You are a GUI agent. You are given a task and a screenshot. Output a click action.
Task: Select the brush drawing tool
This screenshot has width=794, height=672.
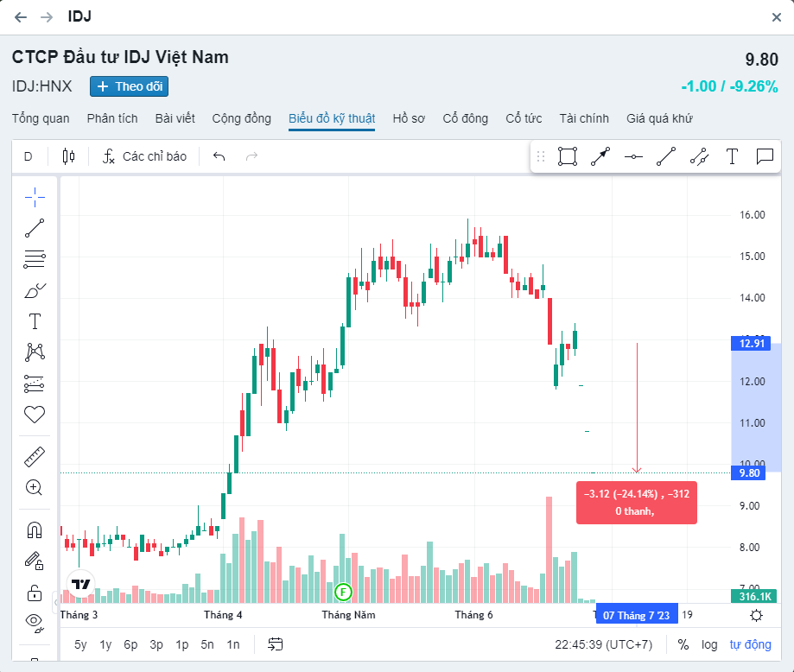pyautogui.click(x=35, y=290)
